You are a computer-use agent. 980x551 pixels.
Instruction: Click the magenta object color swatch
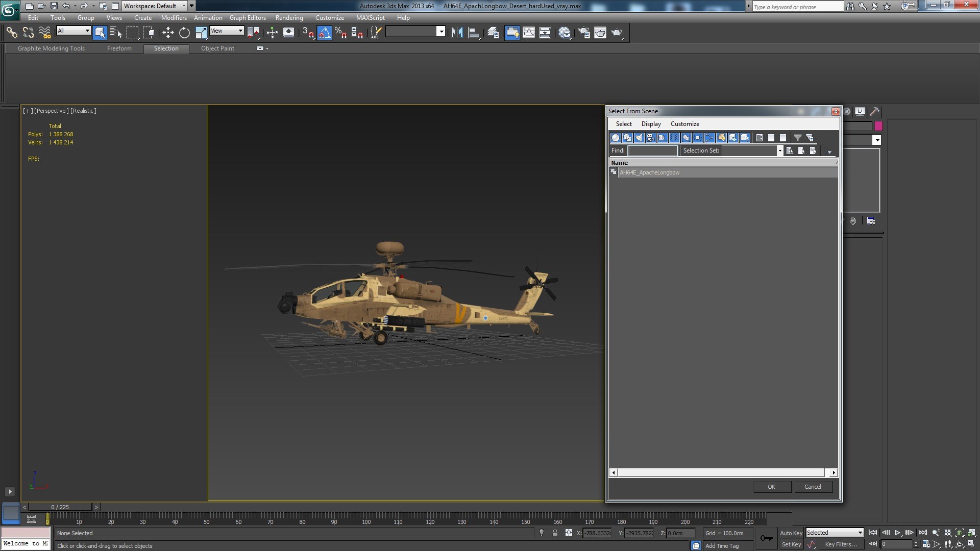click(878, 126)
